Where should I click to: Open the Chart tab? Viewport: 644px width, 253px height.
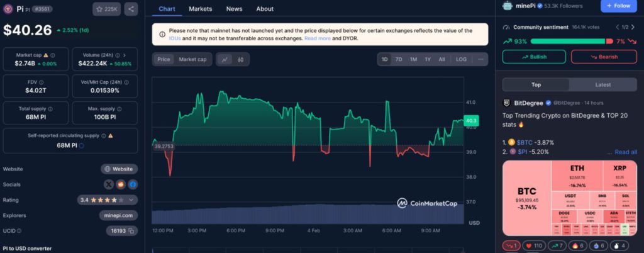[x=167, y=9]
